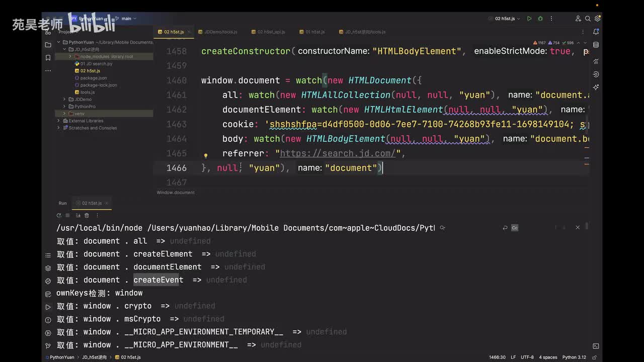This screenshot has height=362, width=644.
Task: Open the AI Assistant sparkle icon
Action: pyautogui.click(x=596, y=87)
